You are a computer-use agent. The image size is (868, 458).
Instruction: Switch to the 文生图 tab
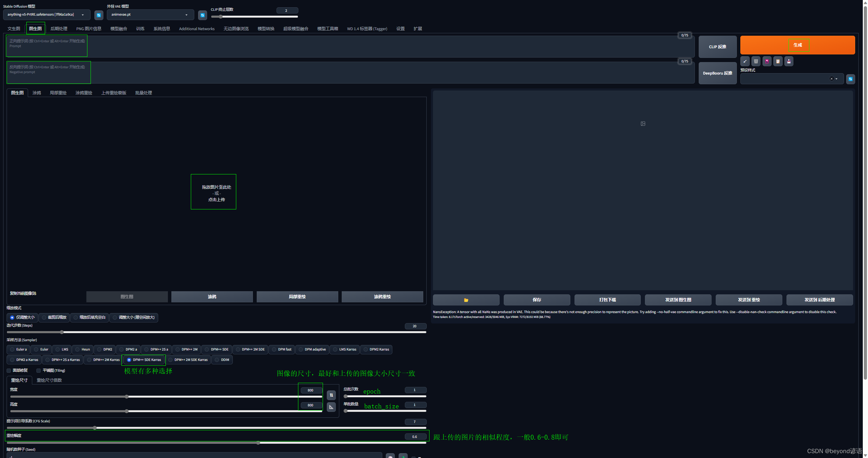pos(14,29)
